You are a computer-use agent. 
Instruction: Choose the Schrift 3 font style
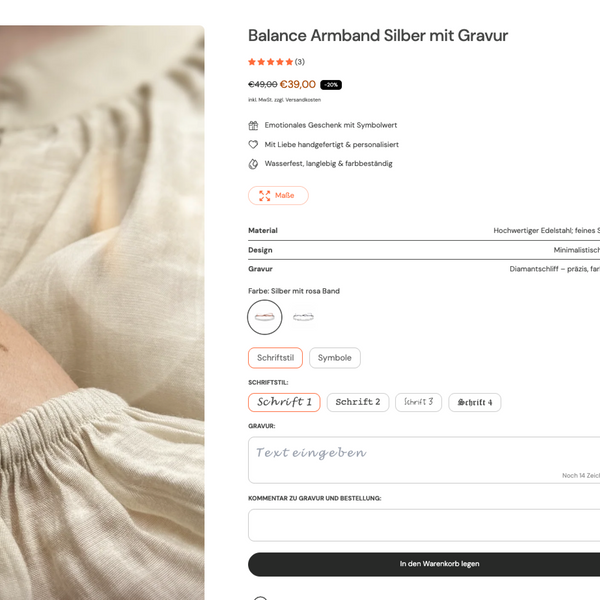coord(418,402)
